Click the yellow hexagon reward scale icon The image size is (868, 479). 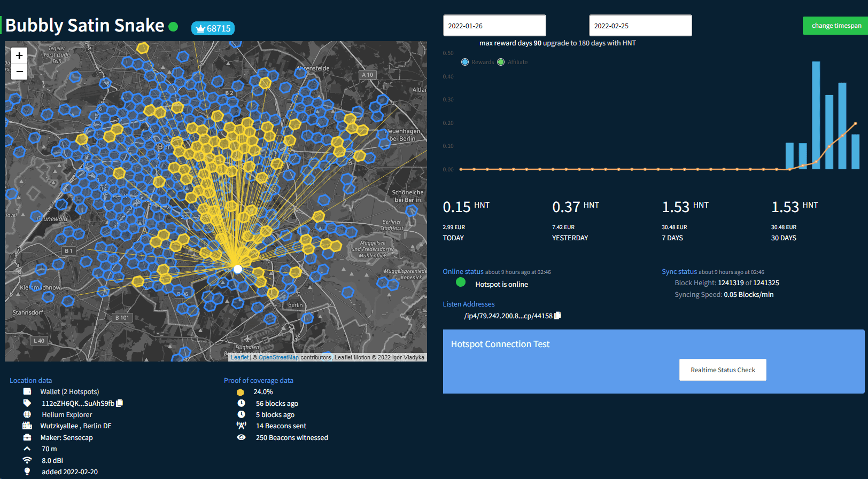tap(241, 392)
